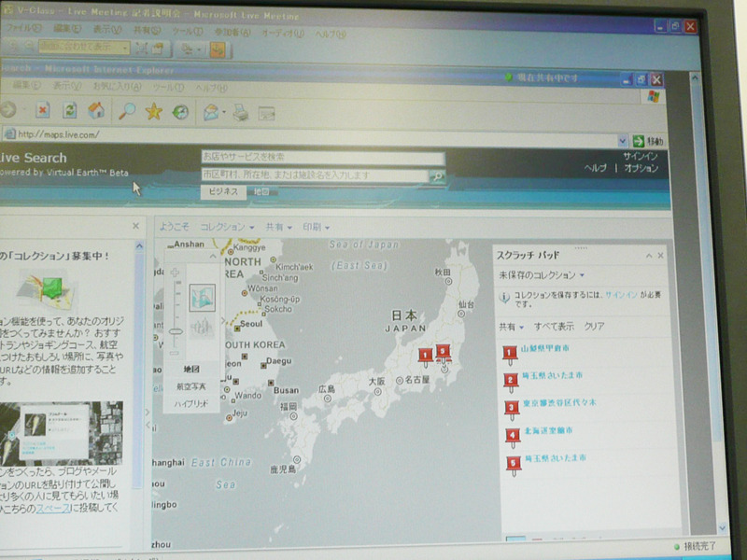The width and height of the screenshot is (747, 560).
Task: Click the collection folder illustration
Action: (x=46, y=289)
